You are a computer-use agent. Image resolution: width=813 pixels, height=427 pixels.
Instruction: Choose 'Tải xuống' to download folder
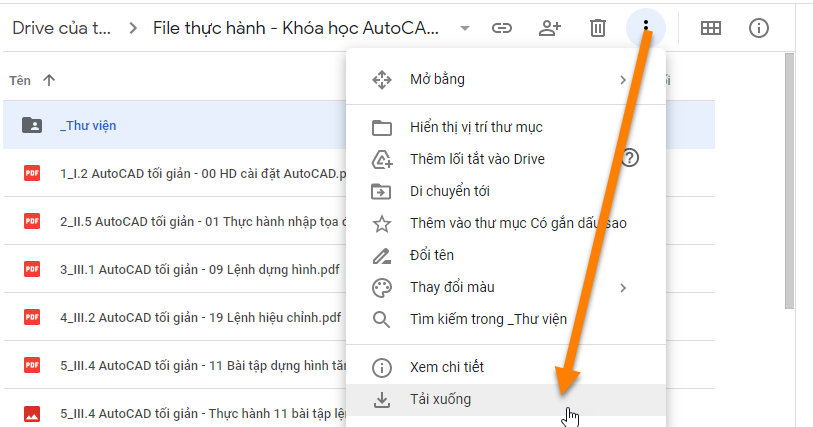coord(506,400)
